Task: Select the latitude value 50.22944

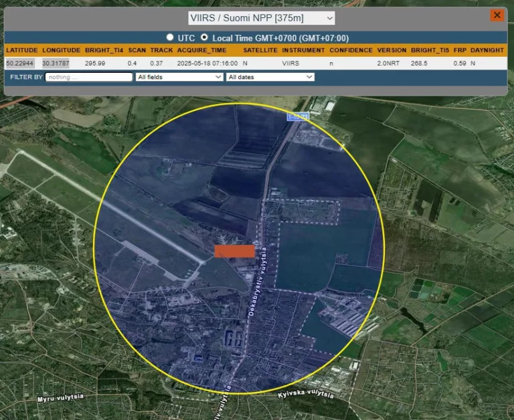Action: point(20,63)
